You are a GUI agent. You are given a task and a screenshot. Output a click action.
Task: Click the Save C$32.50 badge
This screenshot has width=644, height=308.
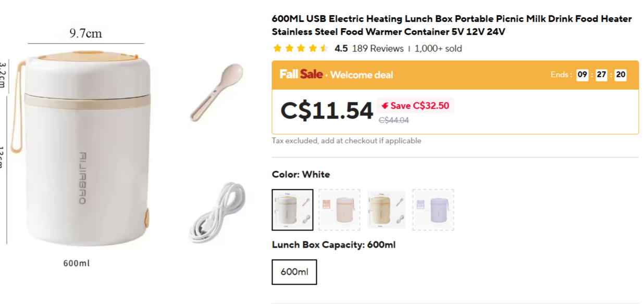(415, 106)
